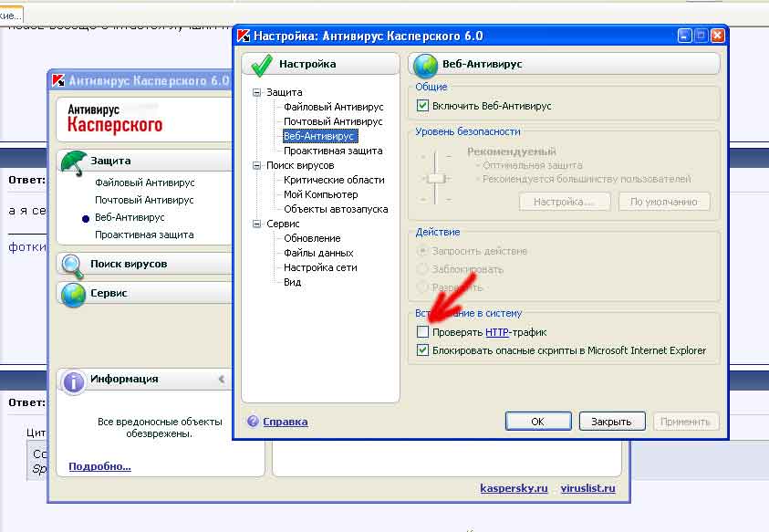This screenshot has width=769, height=532.
Task: Select Проактивная защита in settings tree
Action: click(333, 151)
